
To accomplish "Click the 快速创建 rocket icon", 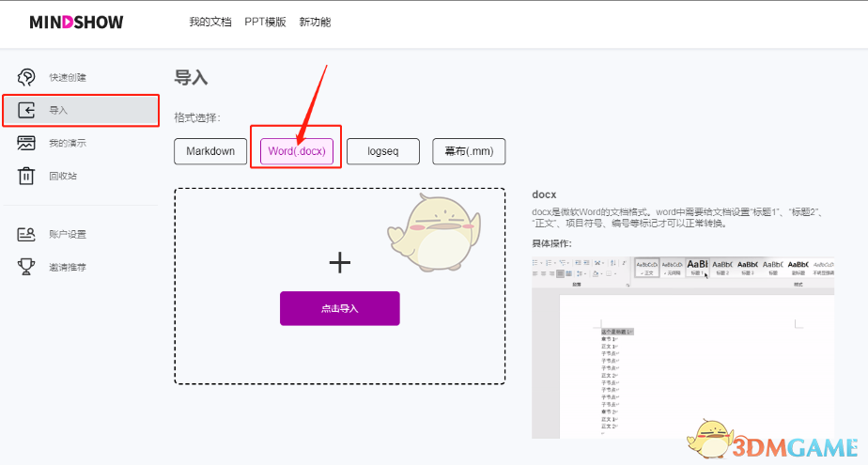I will pyautogui.click(x=26, y=77).
